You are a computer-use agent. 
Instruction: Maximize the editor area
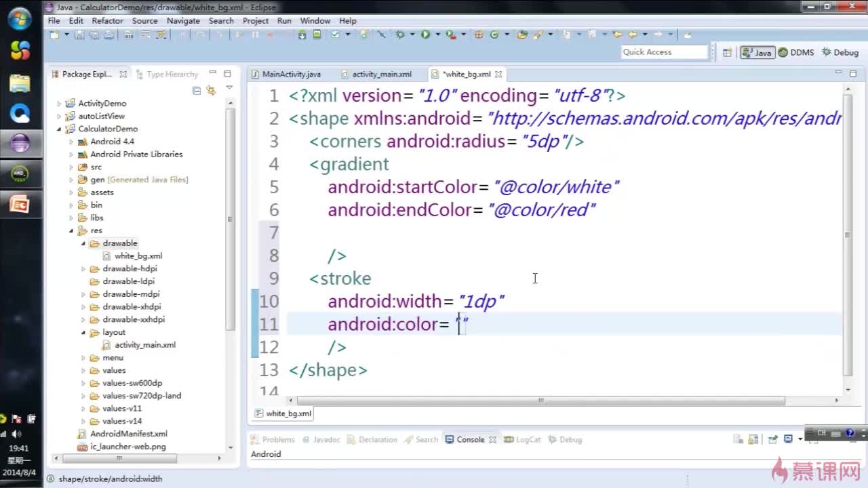point(852,74)
